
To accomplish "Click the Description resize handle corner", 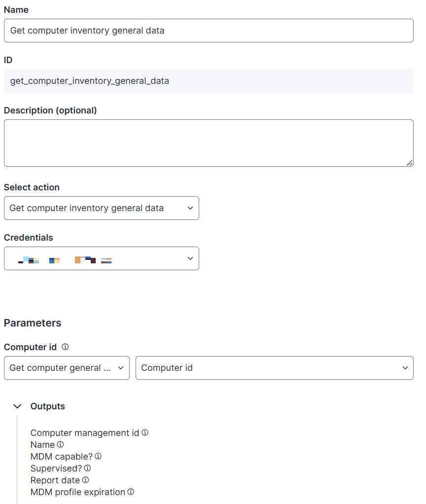I will click(410, 163).
